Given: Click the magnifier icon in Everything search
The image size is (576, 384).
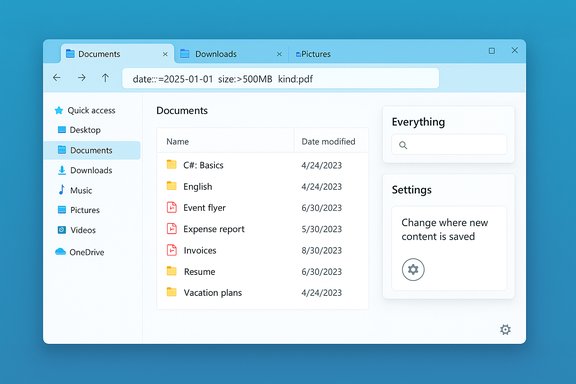Looking at the screenshot, I should point(403,145).
